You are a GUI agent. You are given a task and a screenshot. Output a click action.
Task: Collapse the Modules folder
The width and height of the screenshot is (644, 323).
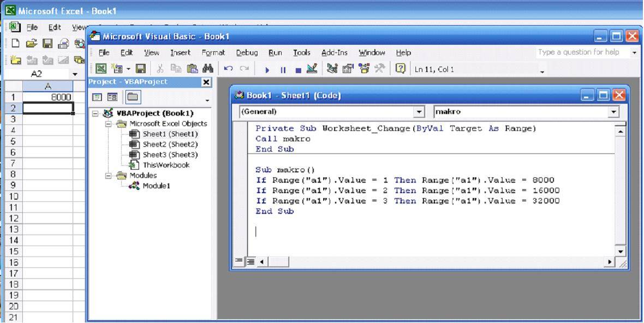pos(109,176)
